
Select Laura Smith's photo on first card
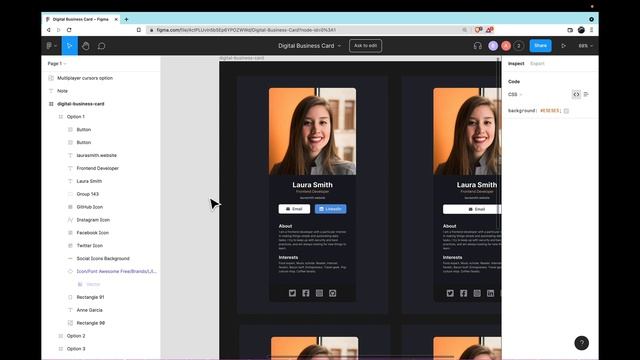click(x=312, y=131)
